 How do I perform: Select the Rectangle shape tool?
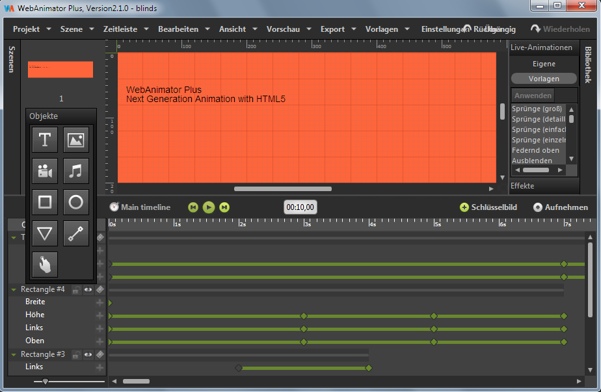point(45,202)
